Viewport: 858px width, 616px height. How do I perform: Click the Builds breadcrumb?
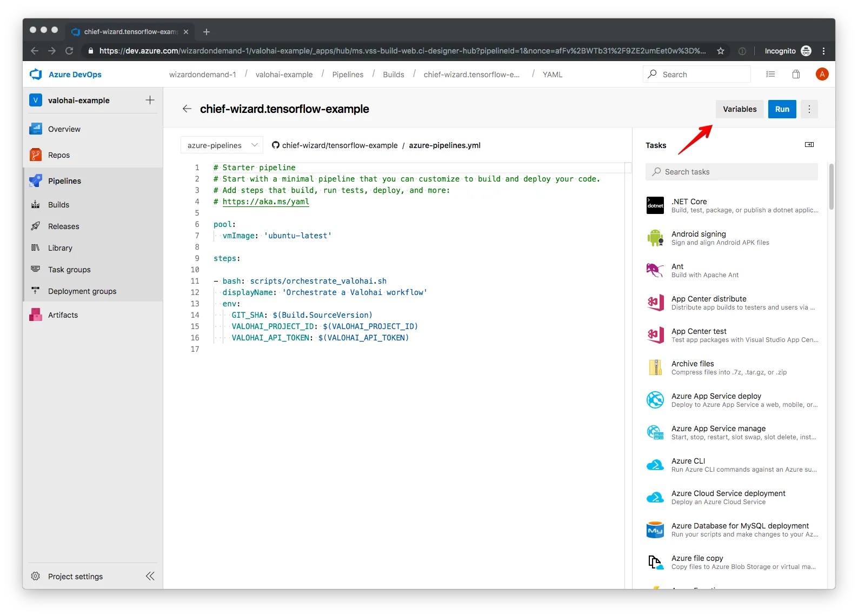pyautogui.click(x=393, y=75)
